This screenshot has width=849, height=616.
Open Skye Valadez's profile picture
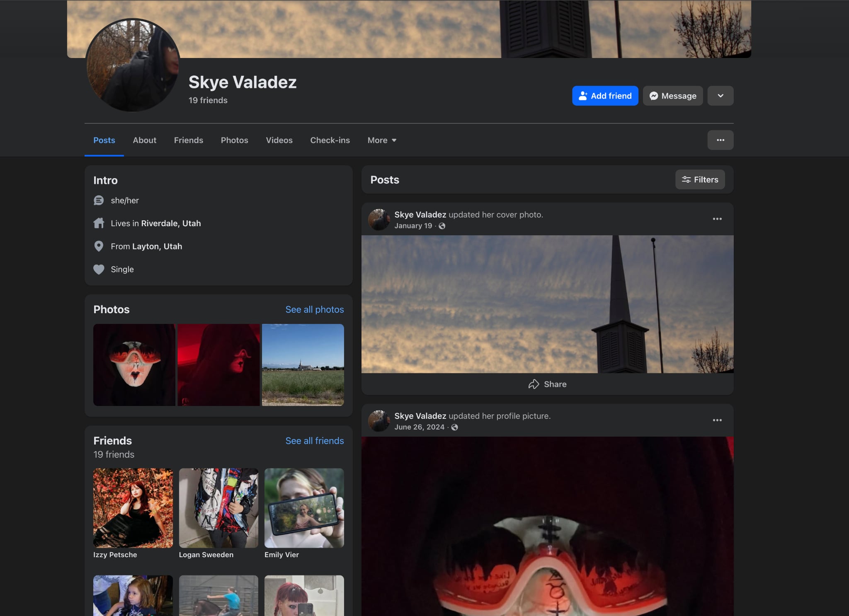133,65
